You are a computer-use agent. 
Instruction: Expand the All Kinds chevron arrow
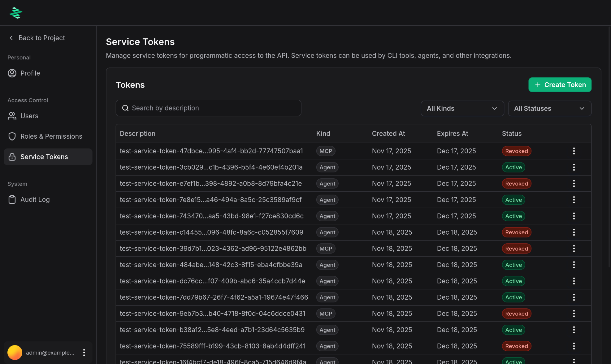(x=494, y=108)
